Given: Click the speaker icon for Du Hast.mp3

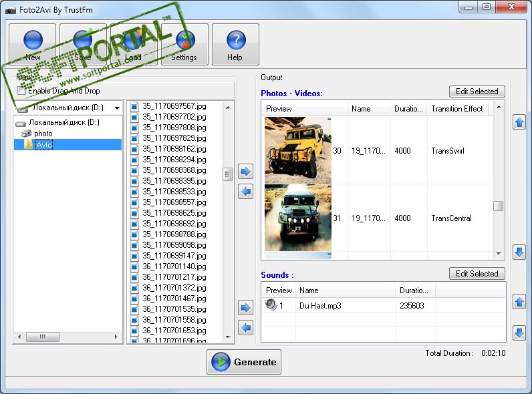Looking at the screenshot, I should pyautogui.click(x=271, y=305).
